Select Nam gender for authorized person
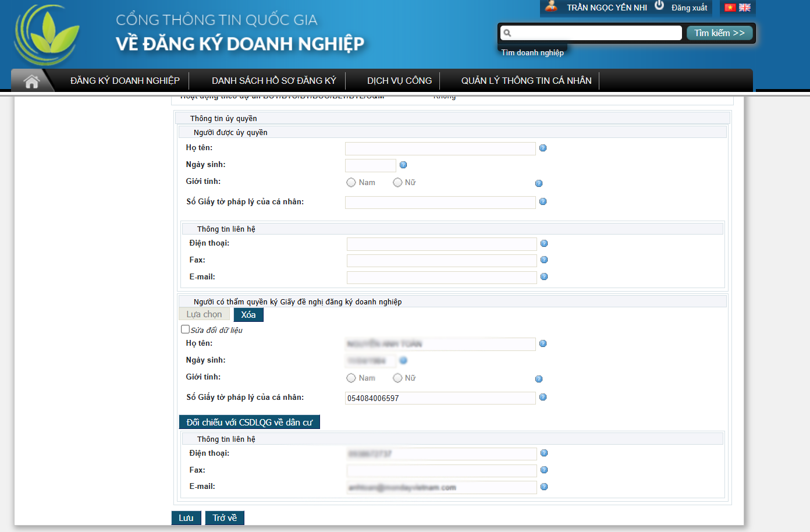810x532 pixels. coord(351,183)
